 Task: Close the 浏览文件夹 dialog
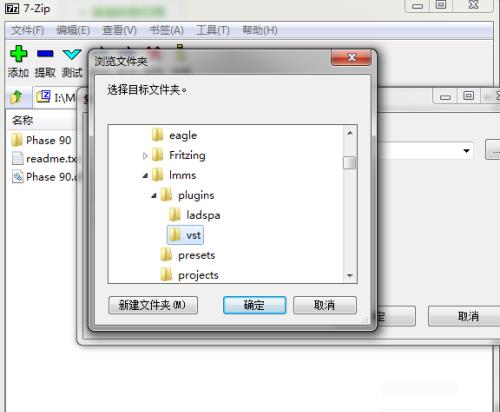pos(351,58)
